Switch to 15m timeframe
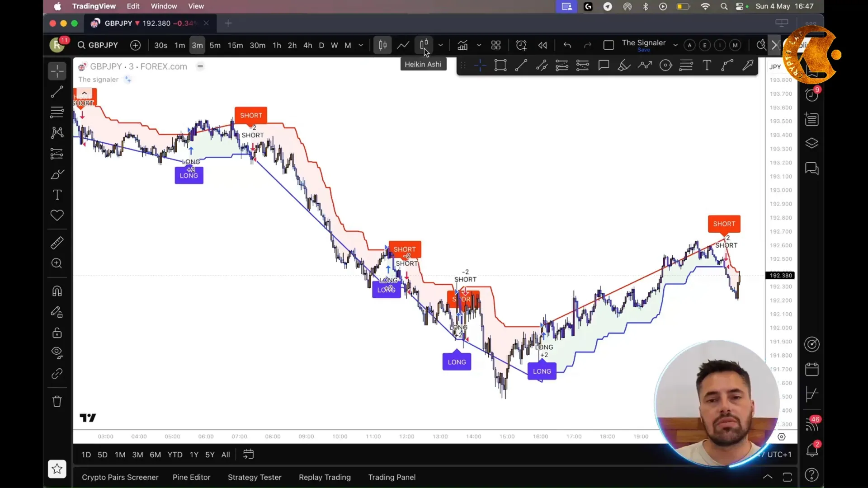The image size is (868, 488). [x=235, y=45]
